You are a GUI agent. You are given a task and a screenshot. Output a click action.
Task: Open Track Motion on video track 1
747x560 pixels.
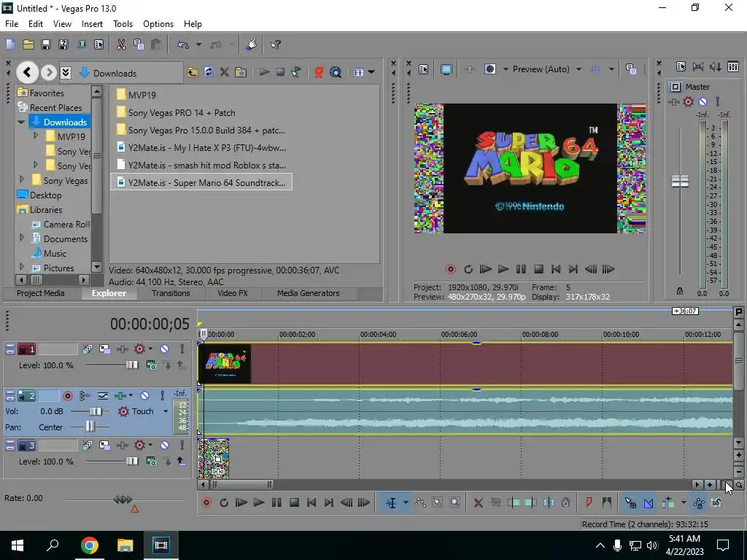coord(105,349)
